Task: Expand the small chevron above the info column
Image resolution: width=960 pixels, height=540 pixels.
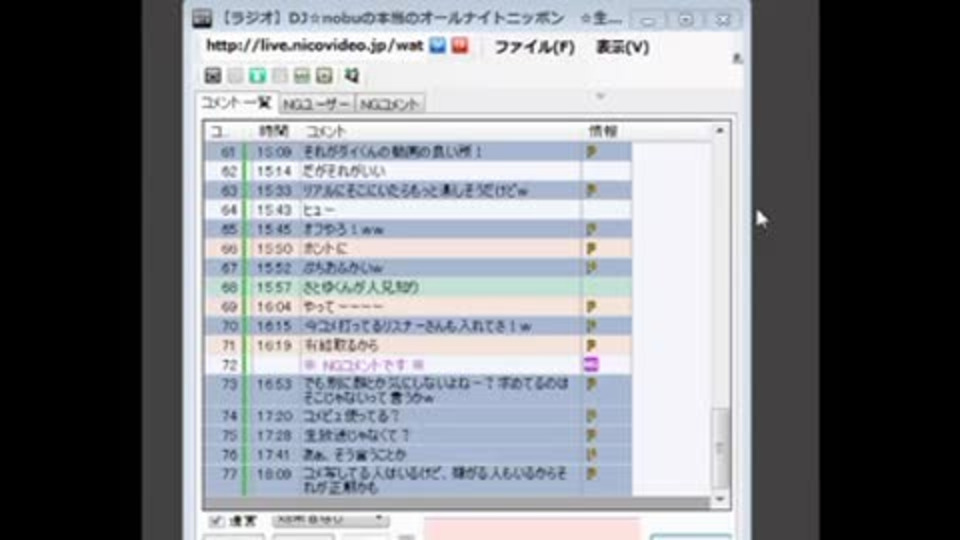Action: click(x=600, y=96)
